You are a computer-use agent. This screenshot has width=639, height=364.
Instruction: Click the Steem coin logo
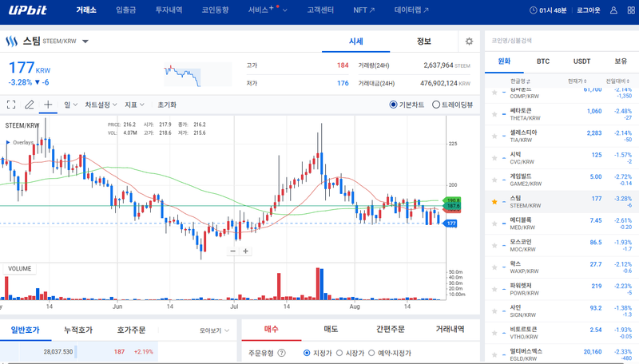[x=11, y=42]
